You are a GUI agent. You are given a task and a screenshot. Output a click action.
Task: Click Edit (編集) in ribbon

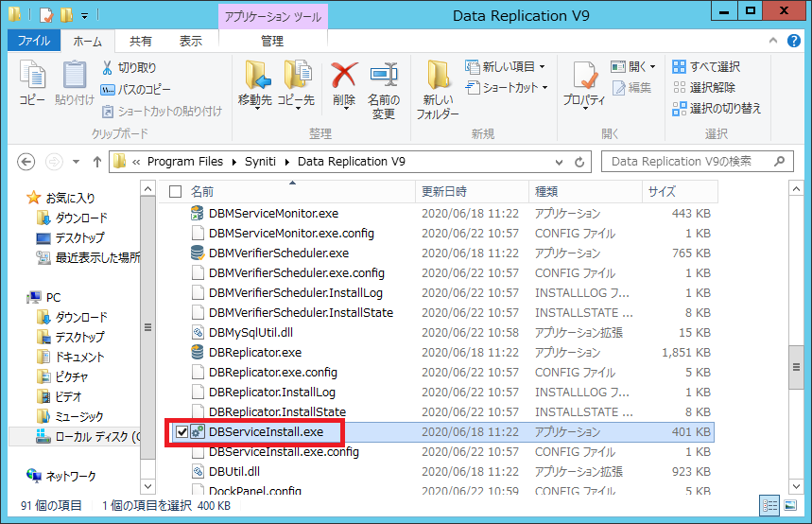click(631, 88)
